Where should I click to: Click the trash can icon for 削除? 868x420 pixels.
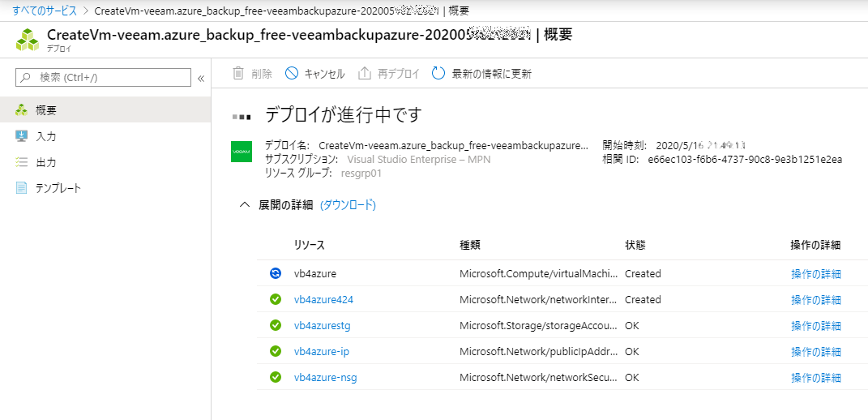click(x=238, y=74)
